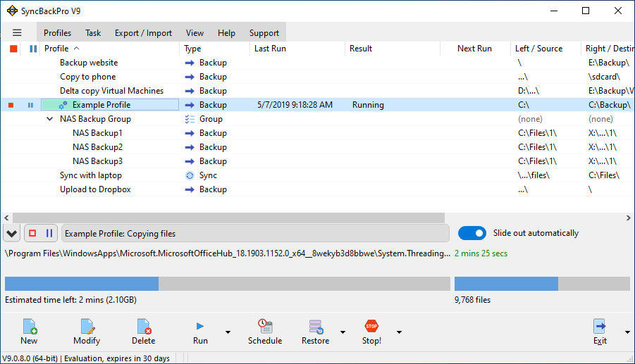Select the NAS Backup3 profile
The height and width of the screenshot is (364, 635).
[x=97, y=161]
